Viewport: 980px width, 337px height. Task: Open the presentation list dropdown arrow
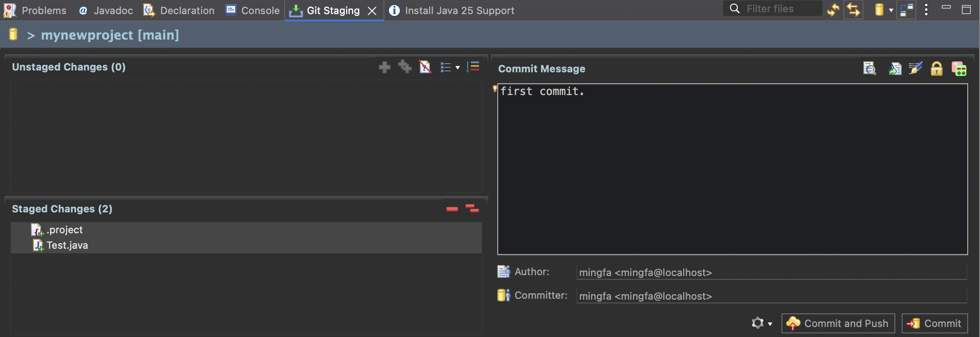pos(458,68)
